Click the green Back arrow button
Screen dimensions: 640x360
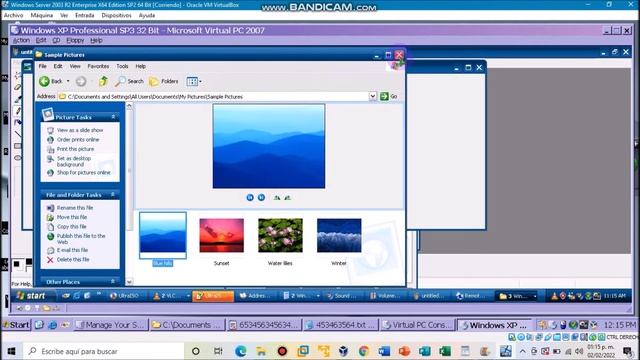pos(44,81)
